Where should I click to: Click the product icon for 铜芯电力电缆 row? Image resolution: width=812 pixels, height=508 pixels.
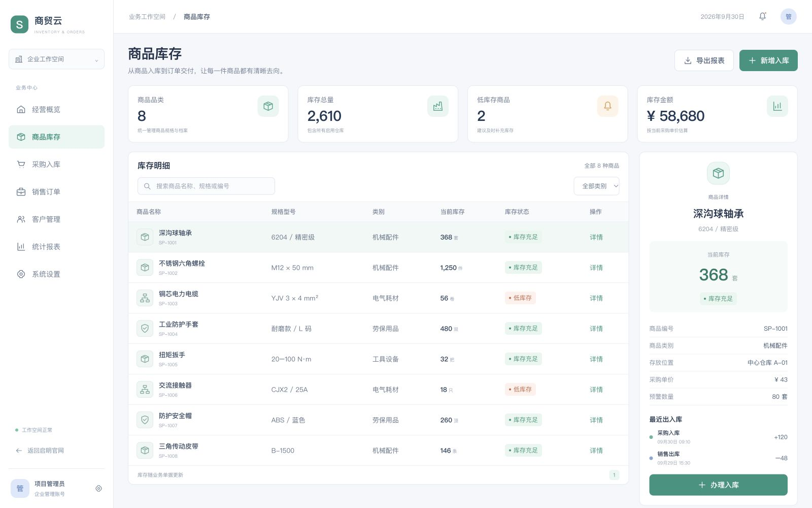pyautogui.click(x=145, y=298)
